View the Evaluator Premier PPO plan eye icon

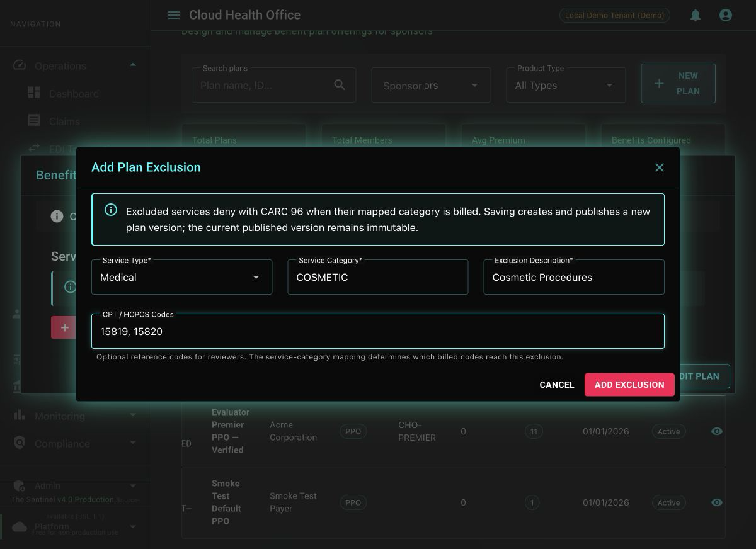pyautogui.click(x=716, y=431)
